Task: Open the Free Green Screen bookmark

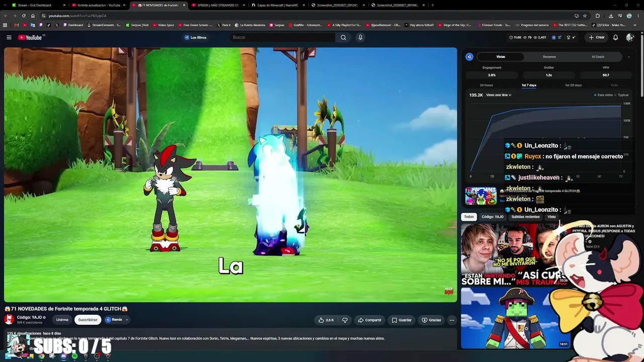Action: coord(196,25)
